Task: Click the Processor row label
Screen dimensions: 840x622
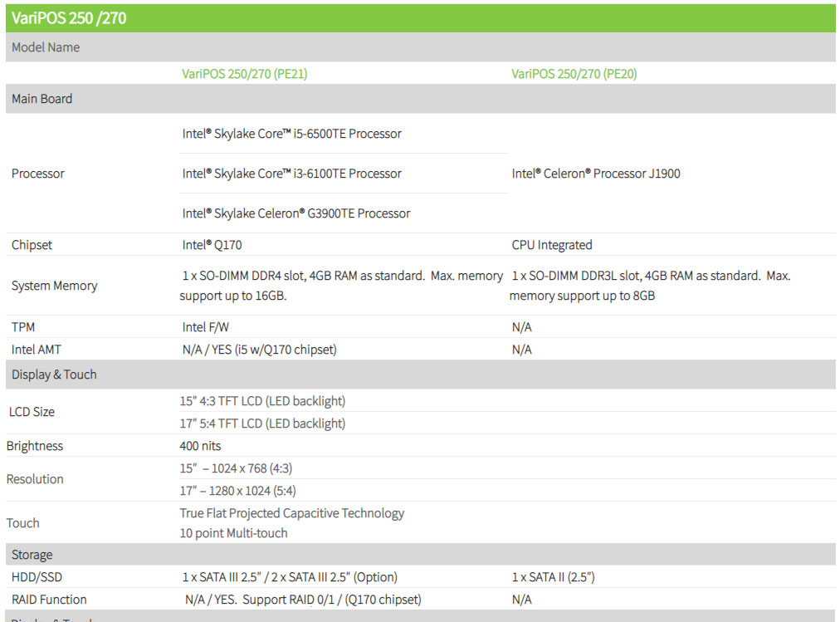Action: pyautogui.click(x=37, y=174)
